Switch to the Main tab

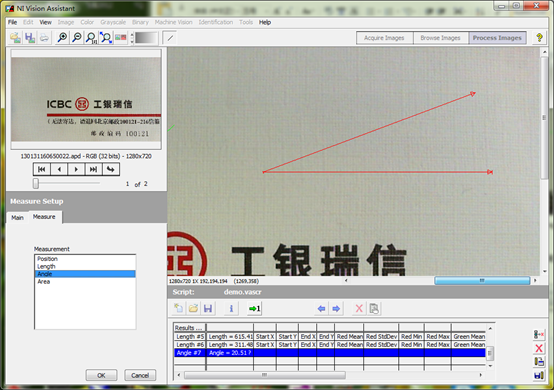click(x=17, y=218)
